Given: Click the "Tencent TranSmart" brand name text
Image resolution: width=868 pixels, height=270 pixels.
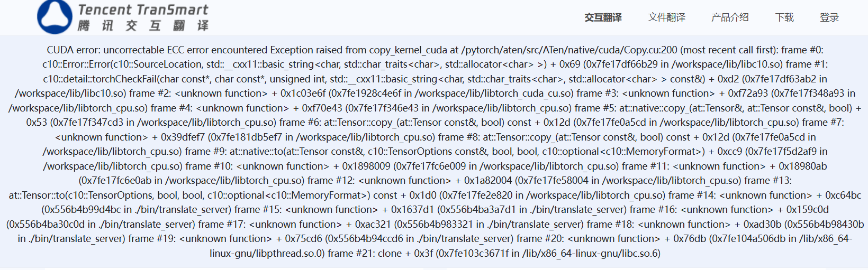Looking at the screenshot, I should 143,10.
